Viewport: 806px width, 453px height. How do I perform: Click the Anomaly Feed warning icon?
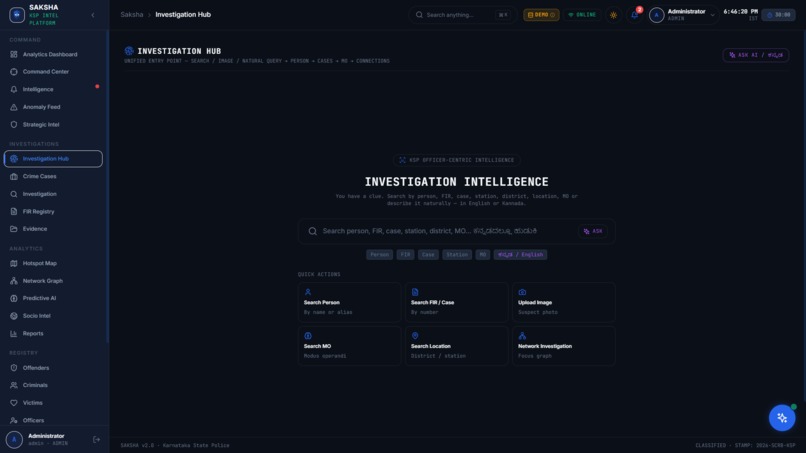[14, 107]
